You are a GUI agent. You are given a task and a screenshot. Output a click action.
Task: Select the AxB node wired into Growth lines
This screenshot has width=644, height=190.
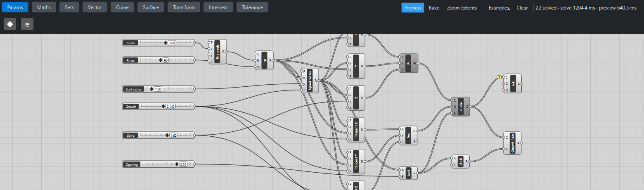(461, 161)
